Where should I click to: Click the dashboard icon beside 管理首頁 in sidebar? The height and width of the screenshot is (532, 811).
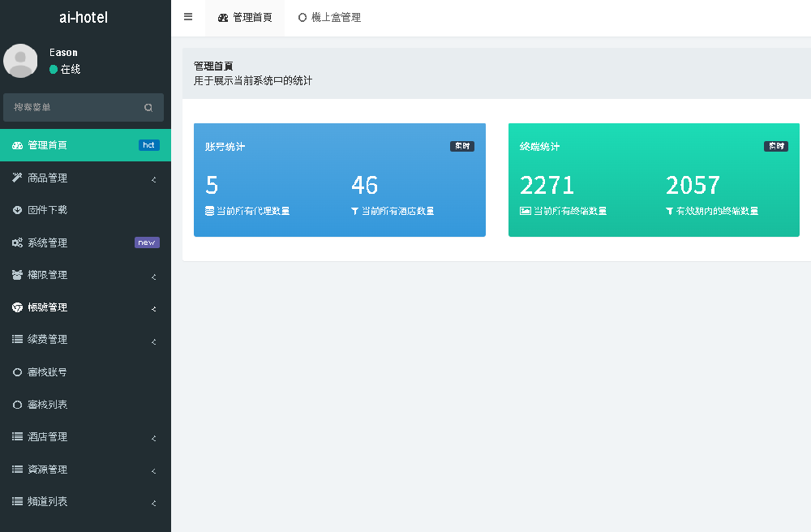click(17, 145)
